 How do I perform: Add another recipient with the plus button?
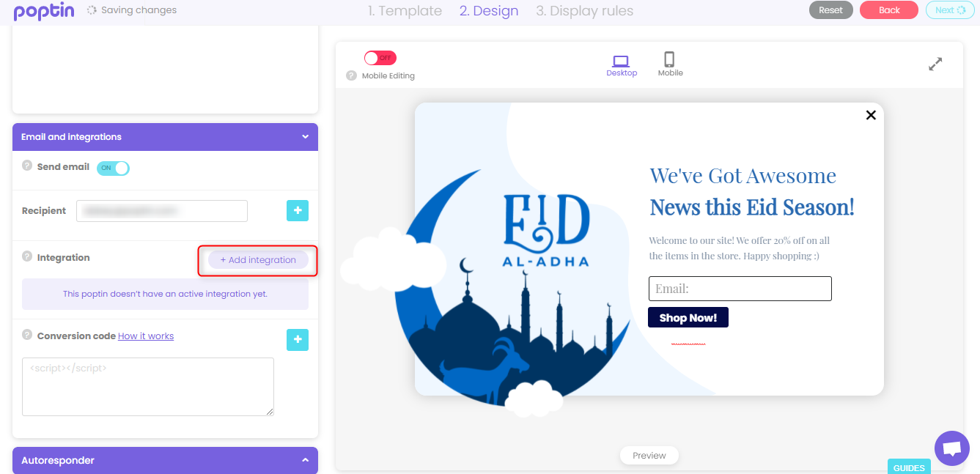pyautogui.click(x=298, y=210)
